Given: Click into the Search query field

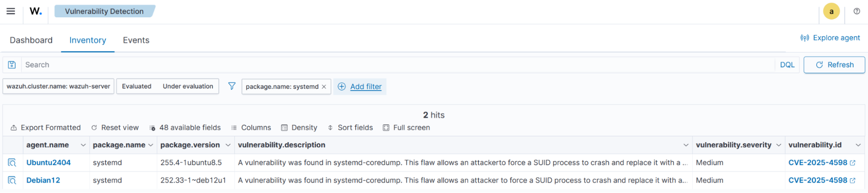Looking at the screenshot, I should point(391,65).
